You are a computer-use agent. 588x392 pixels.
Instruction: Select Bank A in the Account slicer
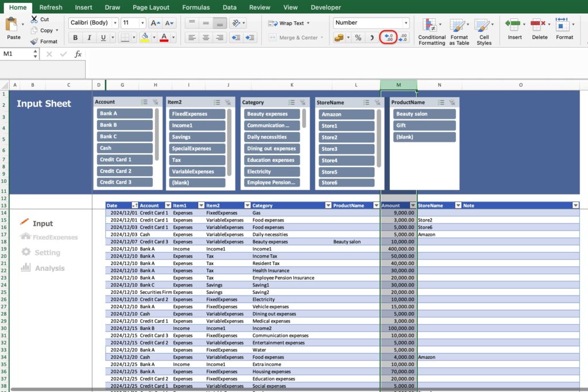[124, 113]
